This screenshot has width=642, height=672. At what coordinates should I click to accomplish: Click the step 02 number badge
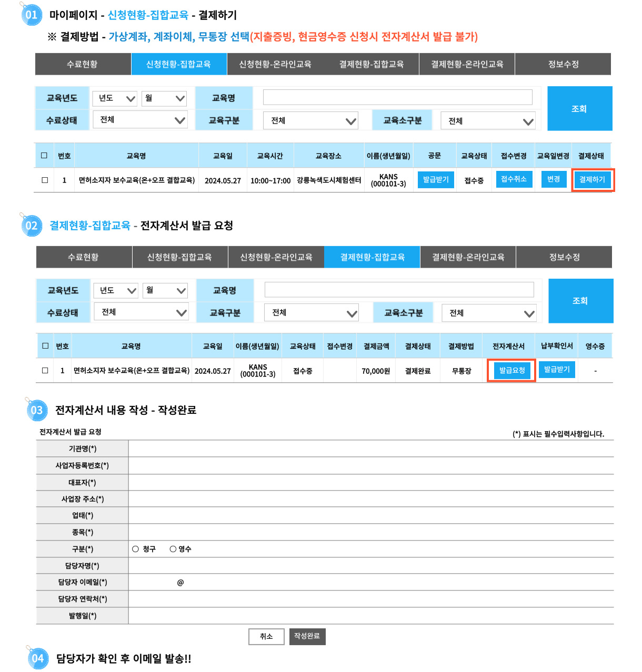32,226
